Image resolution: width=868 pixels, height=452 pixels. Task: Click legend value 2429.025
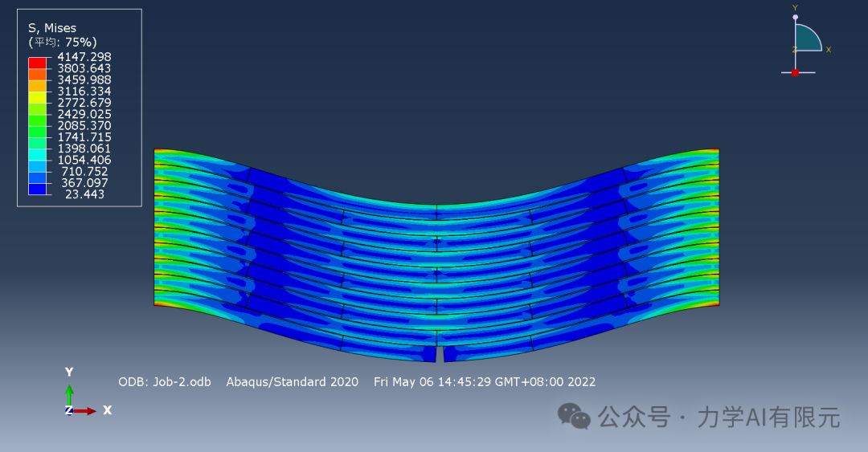click(84, 114)
